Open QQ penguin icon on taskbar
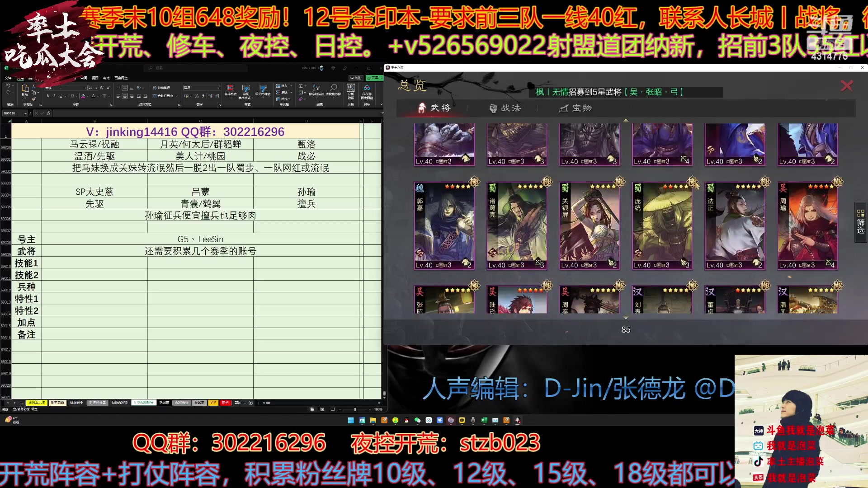The height and width of the screenshot is (488, 868). 406,420
